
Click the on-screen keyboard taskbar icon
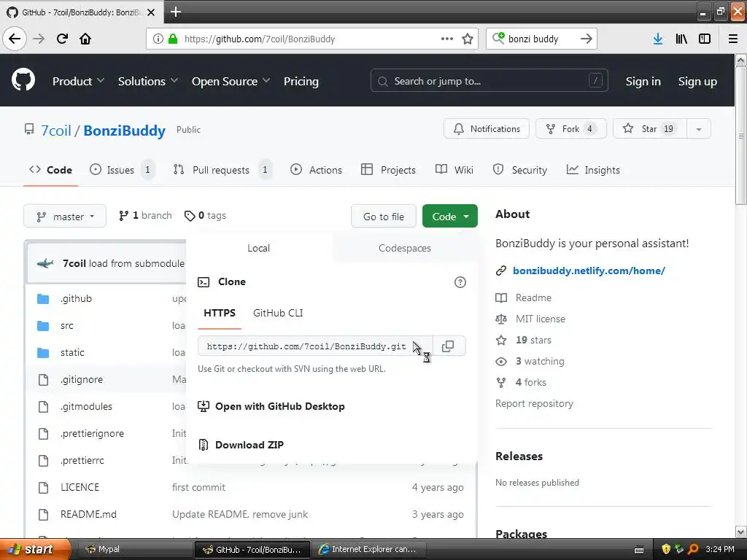(x=639, y=550)
